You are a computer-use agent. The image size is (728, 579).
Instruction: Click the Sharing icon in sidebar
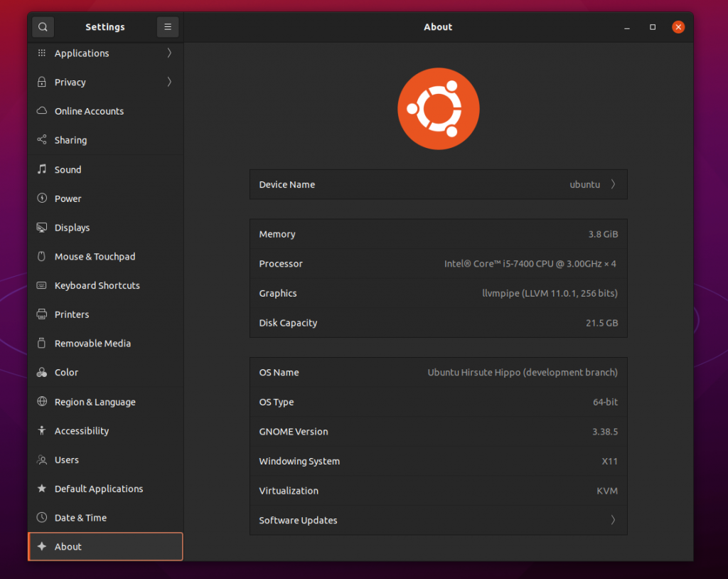(x=41, y=140)
